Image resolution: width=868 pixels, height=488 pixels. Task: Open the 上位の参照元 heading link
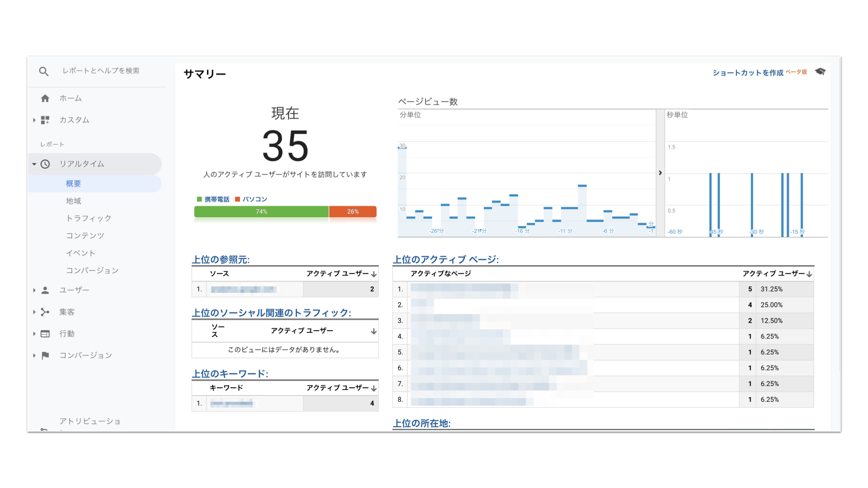pos(221,259)
